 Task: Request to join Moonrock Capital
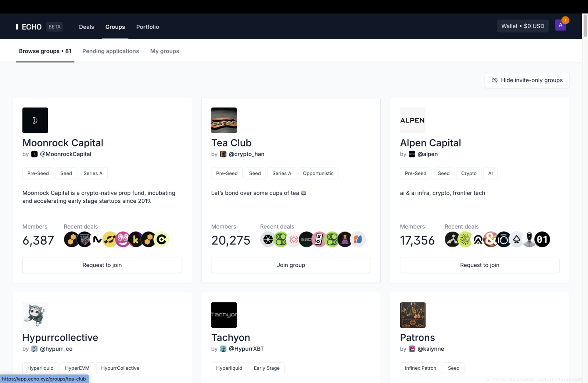coord(102,265)
